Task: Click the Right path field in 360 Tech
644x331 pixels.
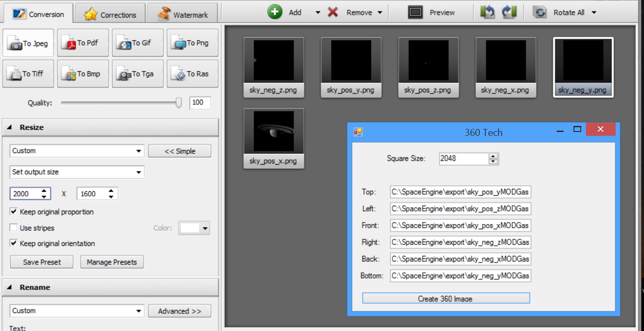Action: 460,242
